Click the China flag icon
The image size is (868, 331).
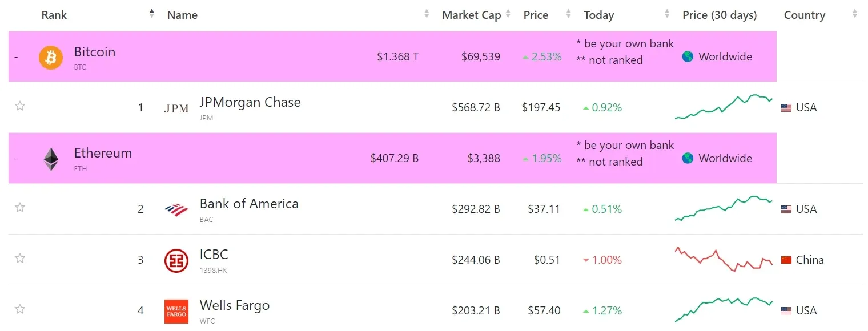(x=786, y=260)
